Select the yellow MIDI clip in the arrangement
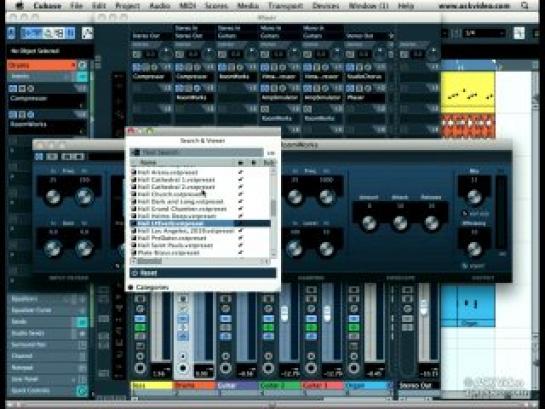545x409 pixels. click(468, 92)
